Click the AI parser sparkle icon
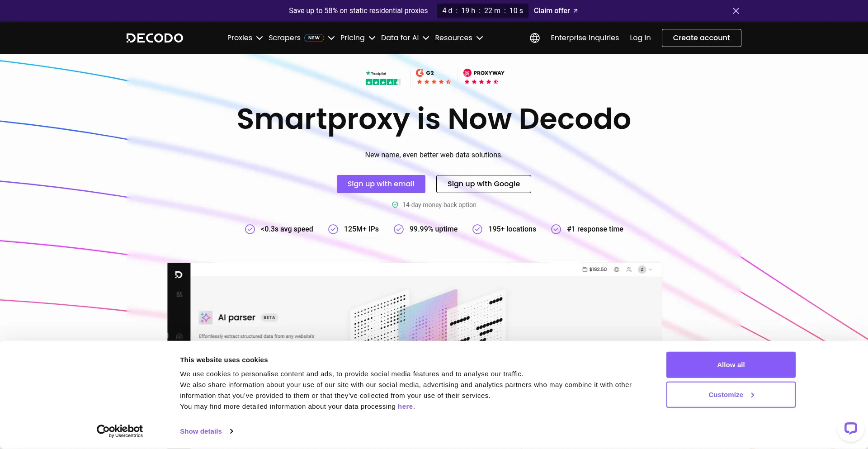 206,317
